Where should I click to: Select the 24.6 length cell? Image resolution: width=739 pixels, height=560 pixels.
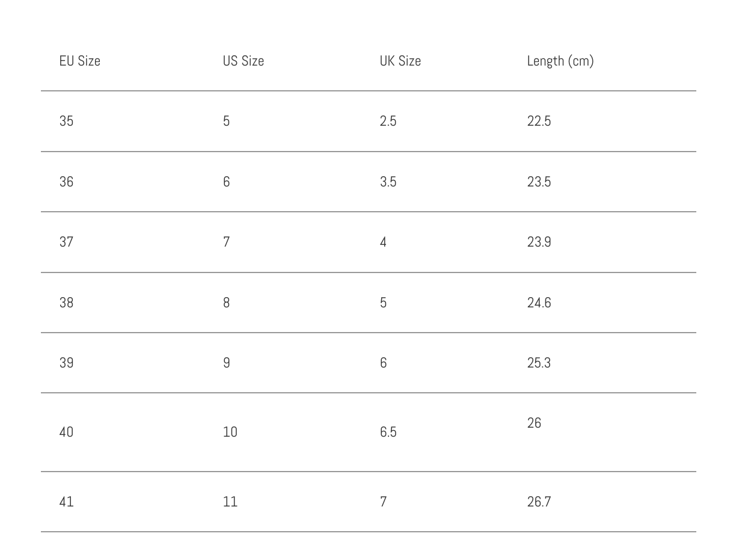539,303
